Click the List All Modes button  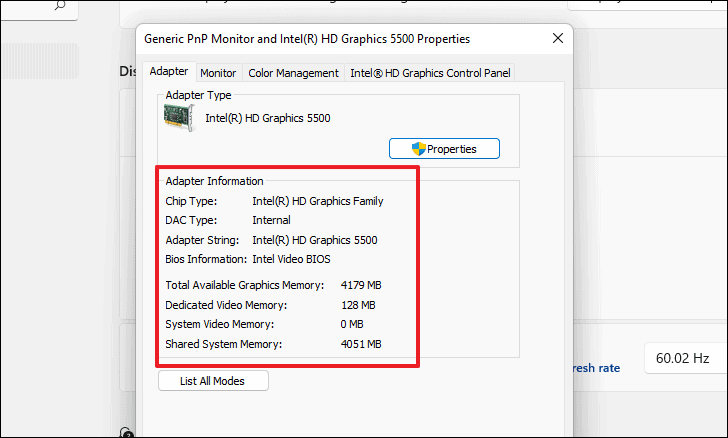(213, 381)
